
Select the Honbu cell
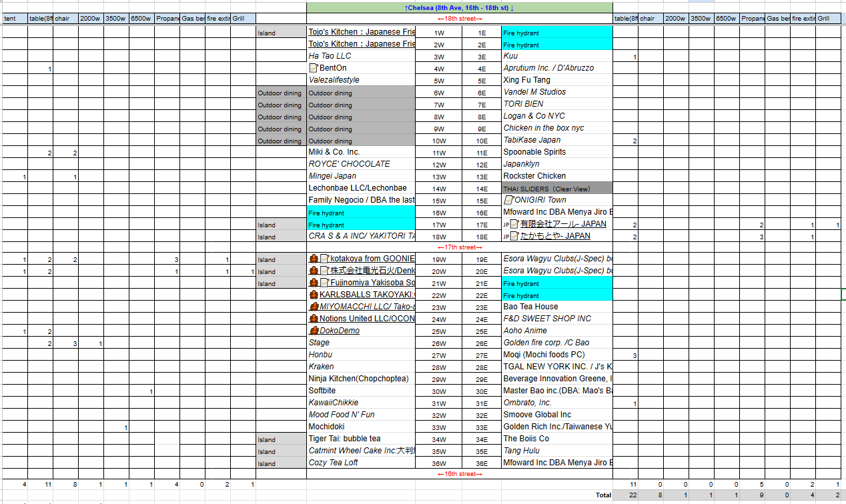coord(361,355)
